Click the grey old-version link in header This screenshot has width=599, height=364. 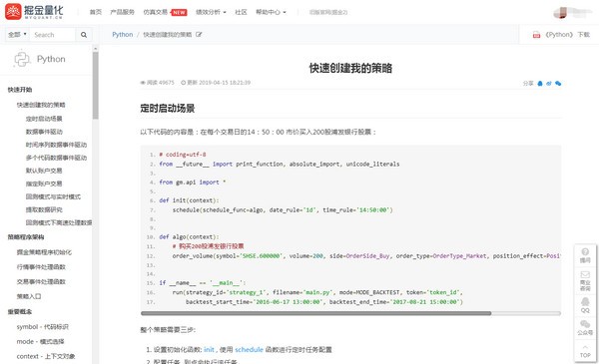pos(328,12)
